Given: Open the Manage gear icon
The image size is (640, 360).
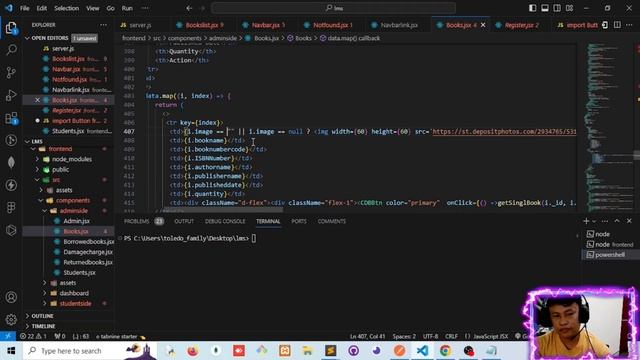Looking at the screenshot, I should click(x=11, y=319).
